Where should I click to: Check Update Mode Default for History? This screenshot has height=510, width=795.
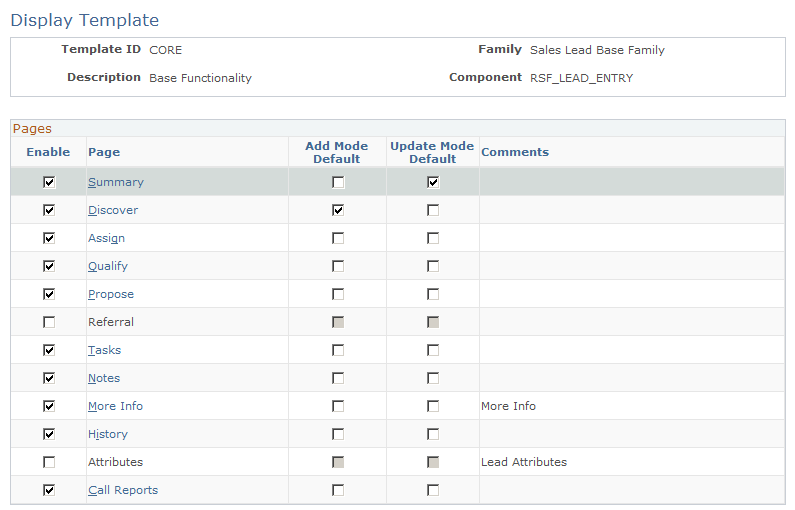(433, 434)
